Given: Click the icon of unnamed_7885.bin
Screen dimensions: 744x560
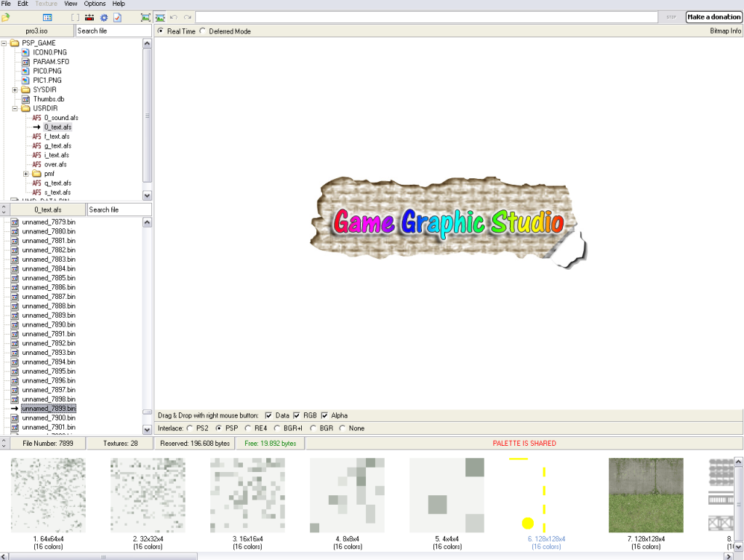Looking at the screenshot, I should coord(15,278).
